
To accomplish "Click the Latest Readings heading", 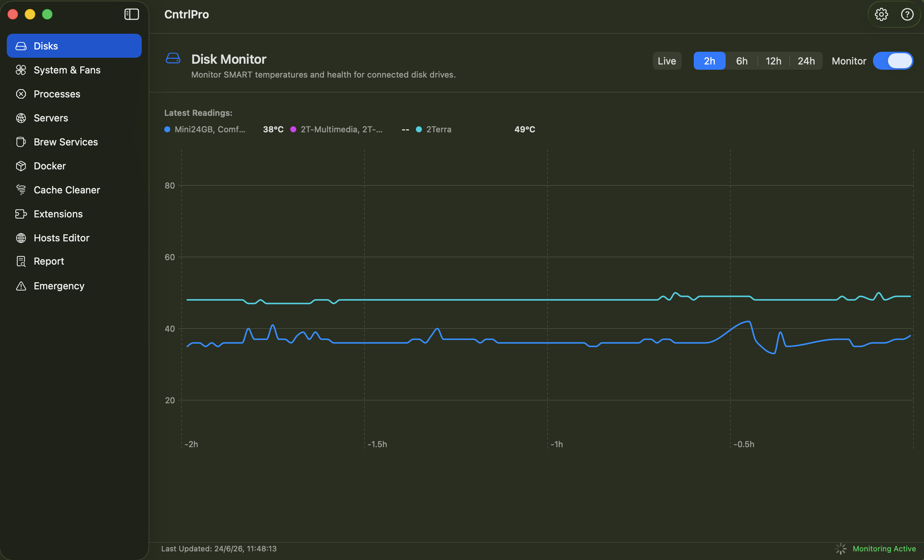I will click(198, 113).
